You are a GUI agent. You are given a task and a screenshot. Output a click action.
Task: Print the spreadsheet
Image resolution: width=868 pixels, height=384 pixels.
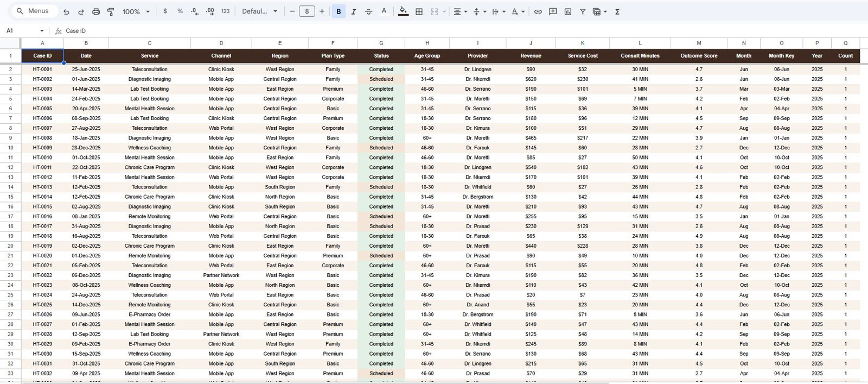[96, 11]
